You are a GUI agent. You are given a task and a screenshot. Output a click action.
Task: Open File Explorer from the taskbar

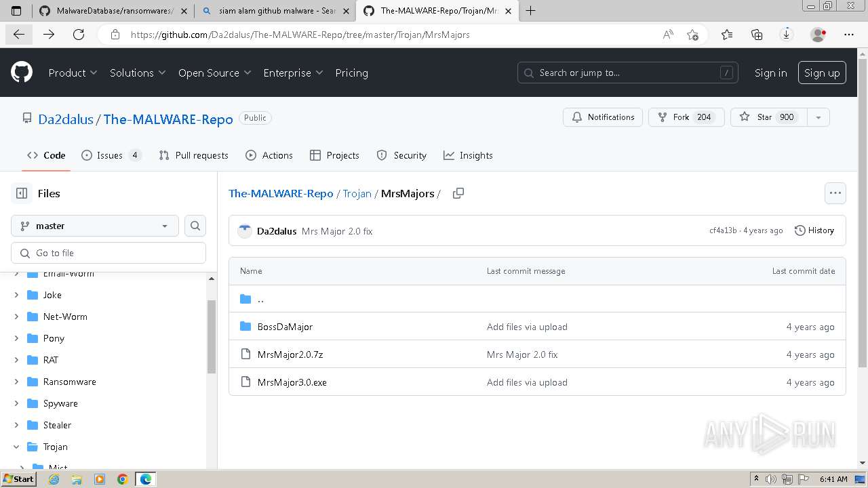(77, 479)
